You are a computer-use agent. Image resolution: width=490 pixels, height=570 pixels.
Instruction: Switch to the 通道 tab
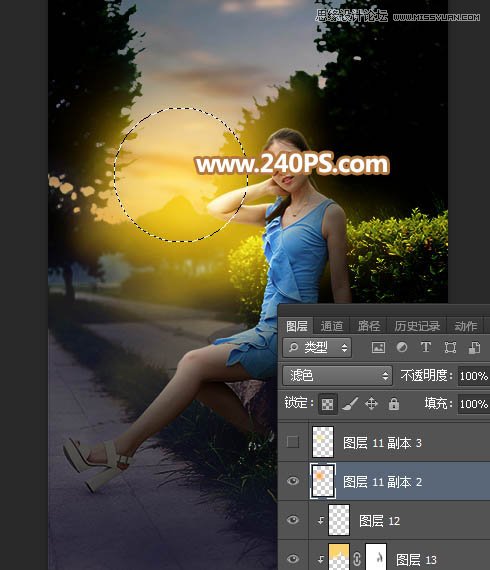coord(332,326)
